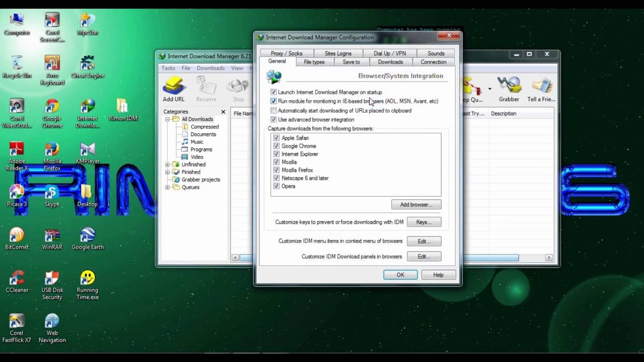Uncheck Google Chrome browser capture
This screenshot has width=644, height=362.
pyautogui.click(x=276, y=146)
